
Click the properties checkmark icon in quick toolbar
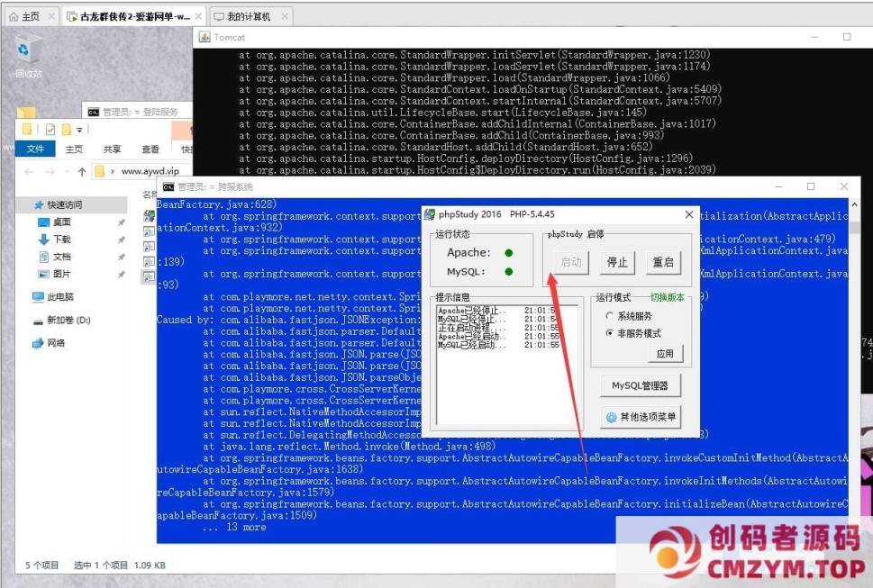pos(50,130)
